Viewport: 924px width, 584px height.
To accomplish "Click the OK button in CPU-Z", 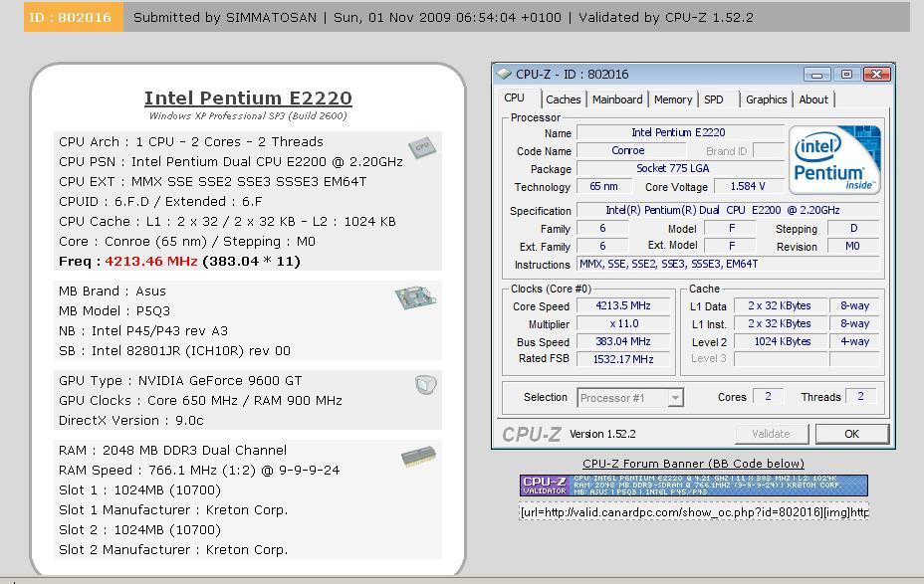I will click(x=852, y=434).
